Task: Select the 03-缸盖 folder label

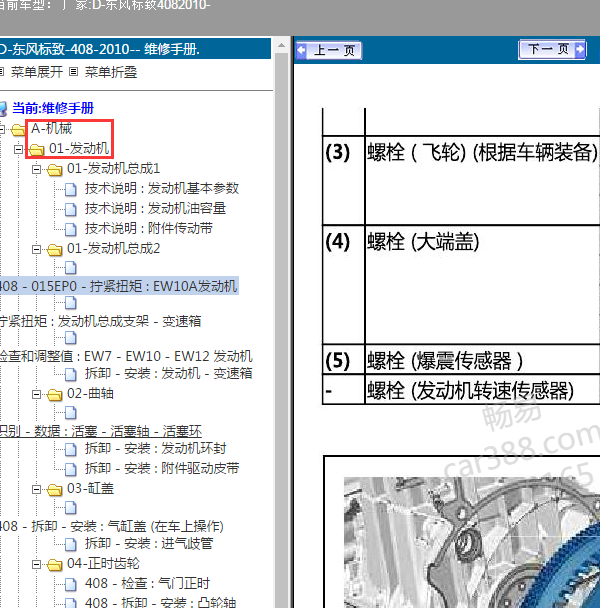Action: (90, 489)
